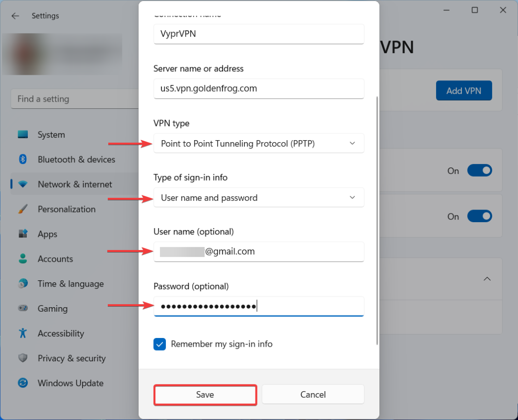Open Windows Update in sidebar
Viewport: 518px width, 420px height.
tap(70, 383)
